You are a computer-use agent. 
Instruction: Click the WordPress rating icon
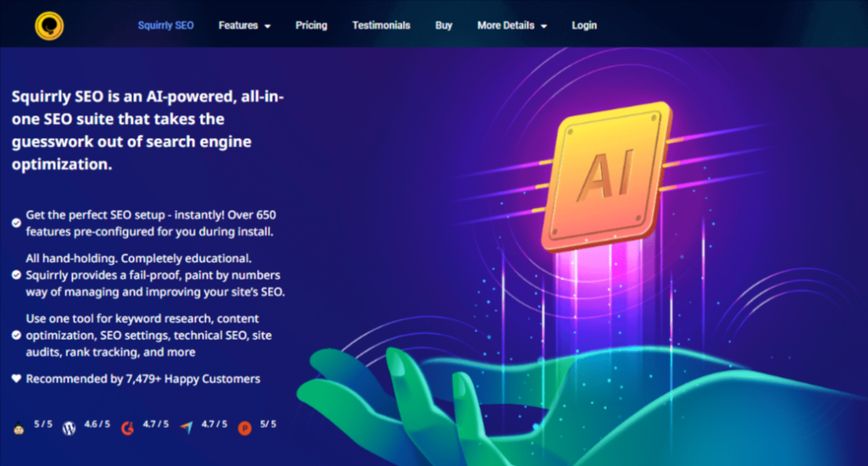click(69, 428)
